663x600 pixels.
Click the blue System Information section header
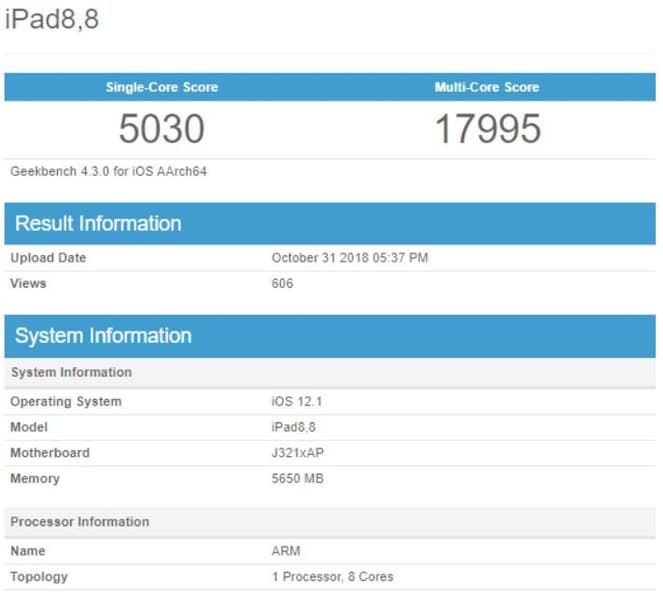tap(103, 336)
